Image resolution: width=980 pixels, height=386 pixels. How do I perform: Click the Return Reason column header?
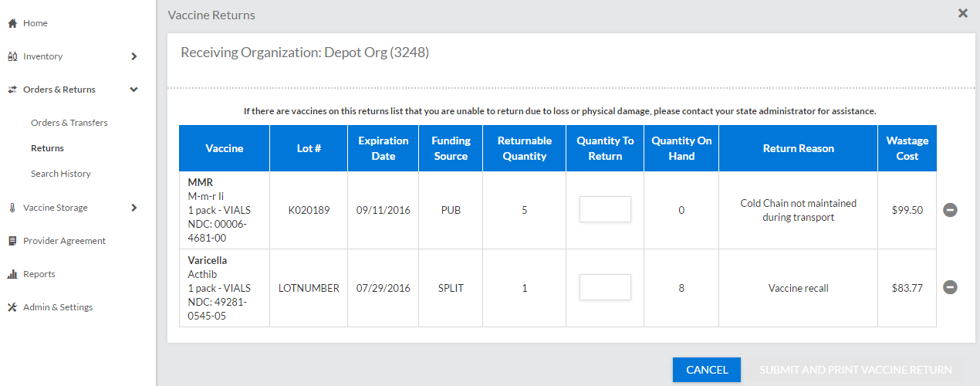click(x=799, y=148)
